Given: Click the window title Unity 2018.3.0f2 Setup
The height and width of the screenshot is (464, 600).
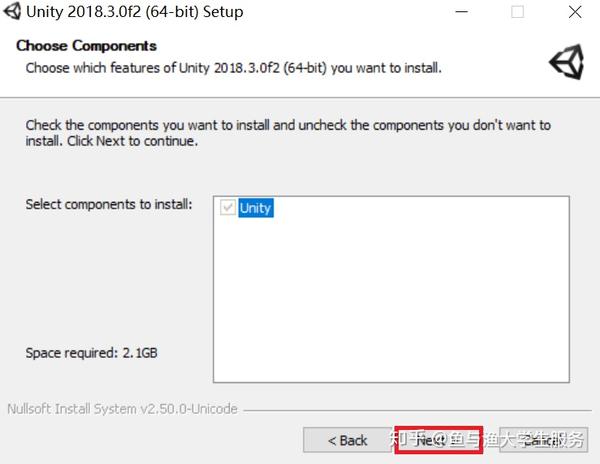Looking at the screenshot, I should point(134,12).
